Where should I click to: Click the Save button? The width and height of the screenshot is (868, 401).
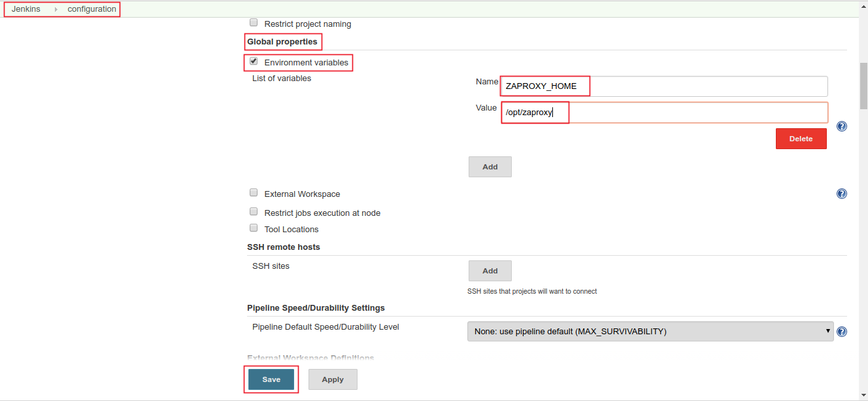click(271, 379)
